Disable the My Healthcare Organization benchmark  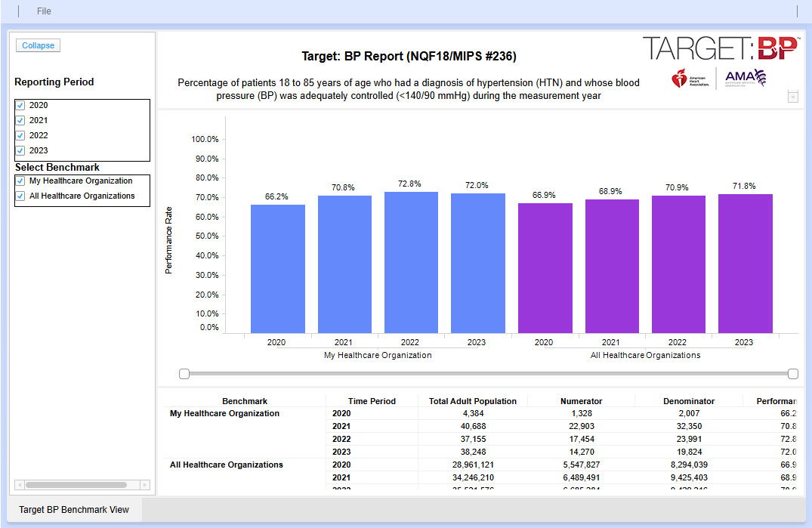pyautogui.click(x=20, y=181)
